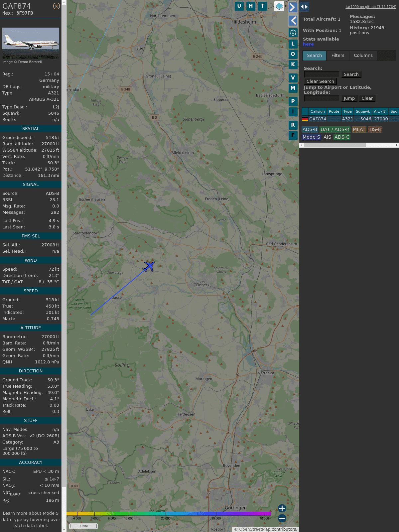Sort by Alt. (ft) column

(380, 111)
